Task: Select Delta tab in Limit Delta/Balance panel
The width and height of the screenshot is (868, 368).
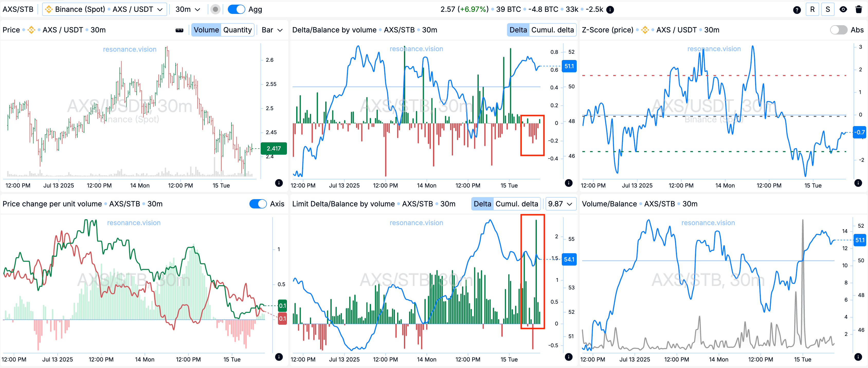Action: point(482,204)
